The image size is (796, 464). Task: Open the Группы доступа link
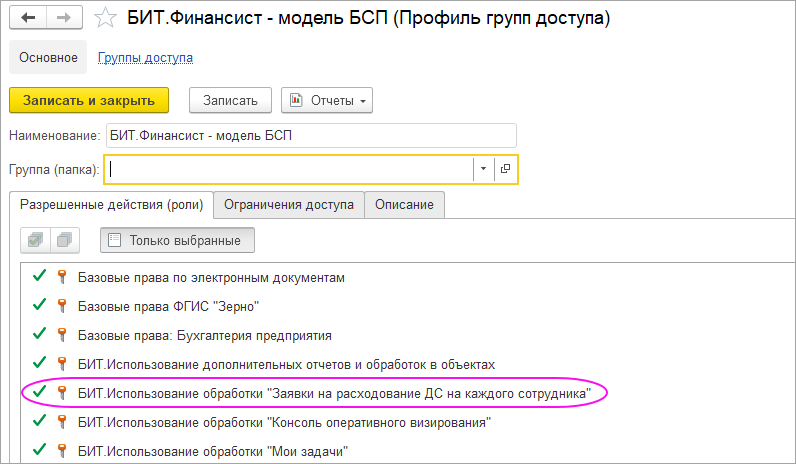[145, 58]
